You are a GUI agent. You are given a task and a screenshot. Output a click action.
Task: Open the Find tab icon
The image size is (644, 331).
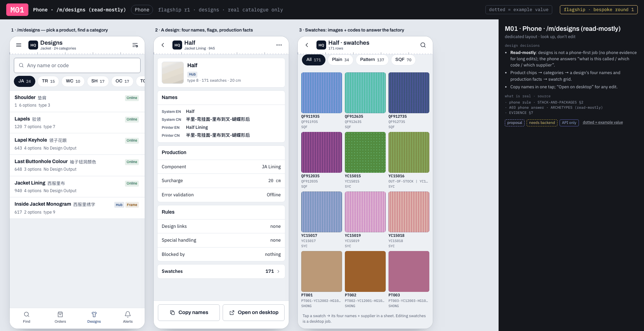coord(27,314)
